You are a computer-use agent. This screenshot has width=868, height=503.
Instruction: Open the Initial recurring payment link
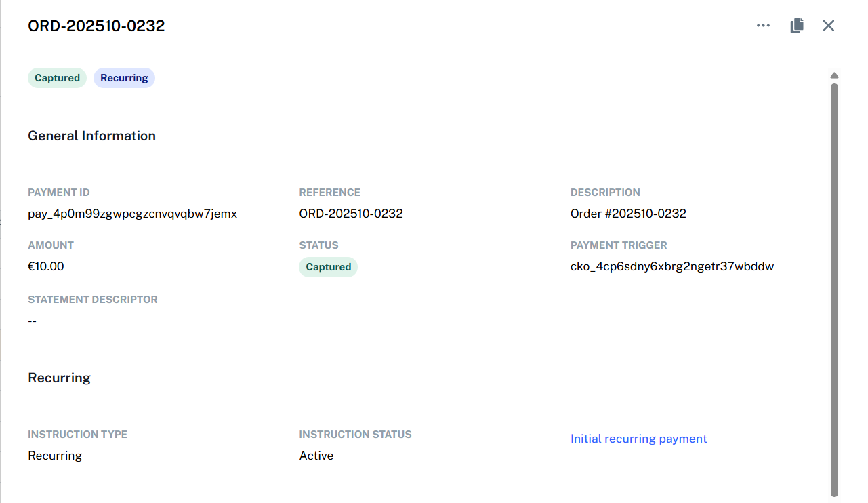[638, 439]
